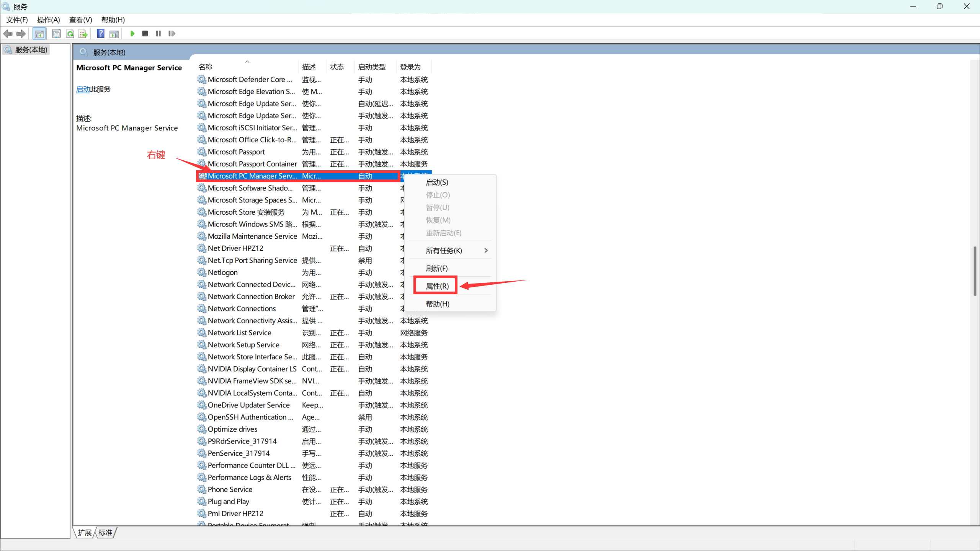Click the Stop Service square icon

[145, 34]
